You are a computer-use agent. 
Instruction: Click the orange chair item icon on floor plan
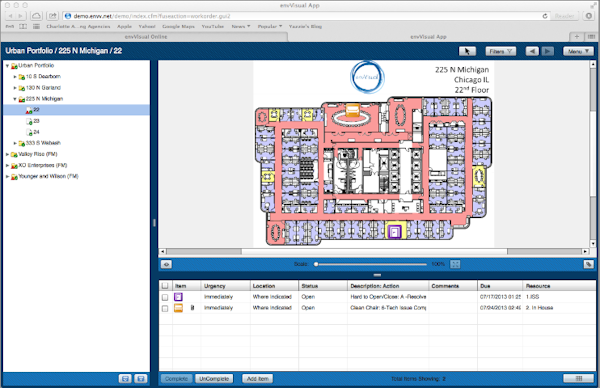[352, 110]
